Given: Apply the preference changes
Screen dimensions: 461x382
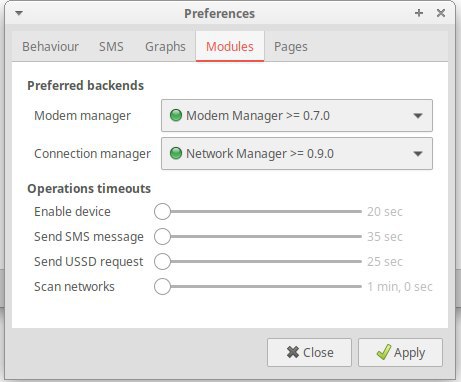Looking at the screenshot, I should pyautogui.click(x=400, y=352).
